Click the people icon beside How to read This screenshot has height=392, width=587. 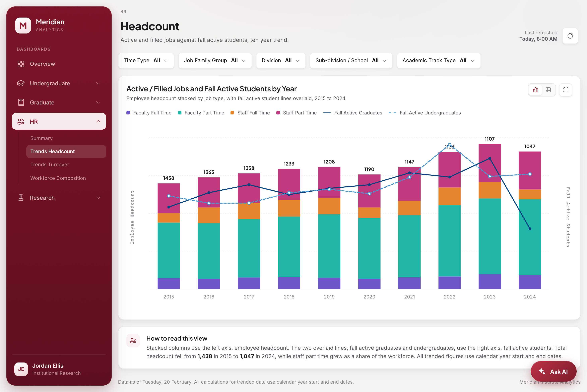pos(133,341)
